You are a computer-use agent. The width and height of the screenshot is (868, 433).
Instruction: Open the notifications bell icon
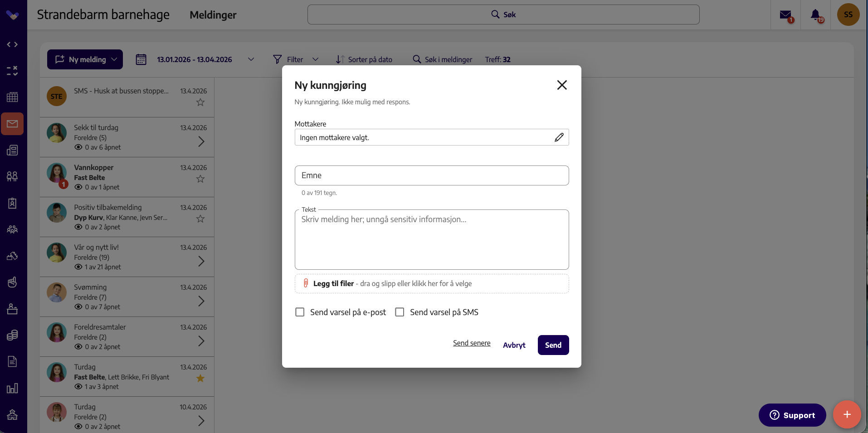pos(815,15)
